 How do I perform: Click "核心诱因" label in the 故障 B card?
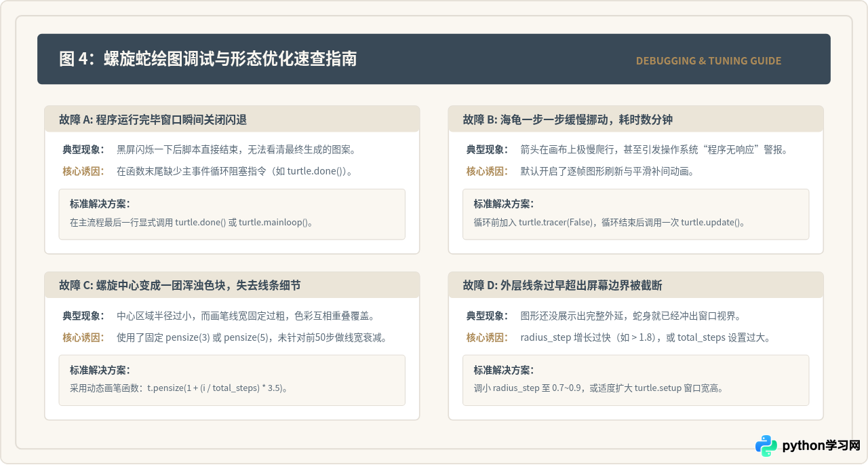[486, 171]
